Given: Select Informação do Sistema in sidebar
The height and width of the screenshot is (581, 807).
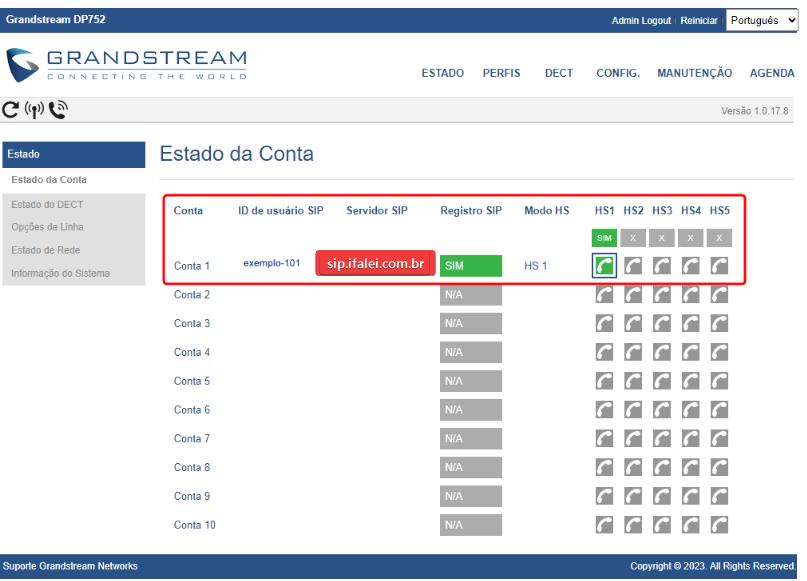Looking at the screenshot, I should [59, 273].
